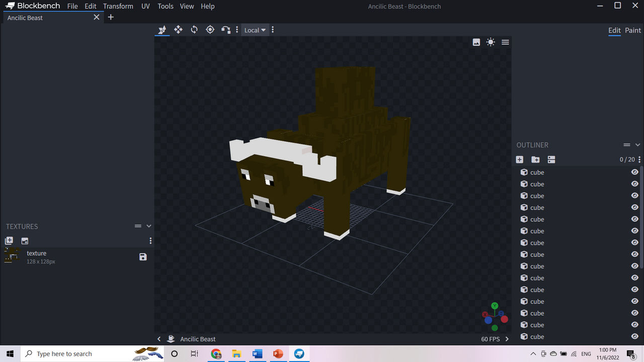Screen dimensions: 644x362
Task: Save the texture with the floppy icon
Action: 143,257
